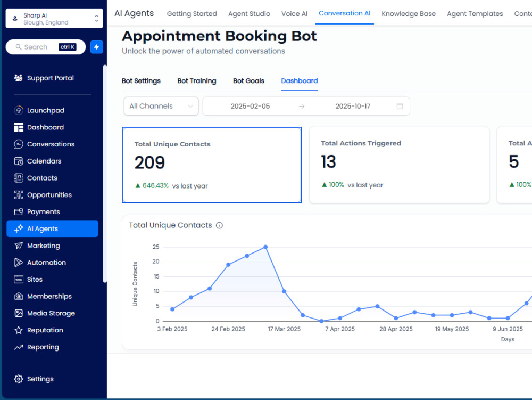Click the Media Storage image icon
Viewport: 532px width, 400px height.
[x=19, y=313]
